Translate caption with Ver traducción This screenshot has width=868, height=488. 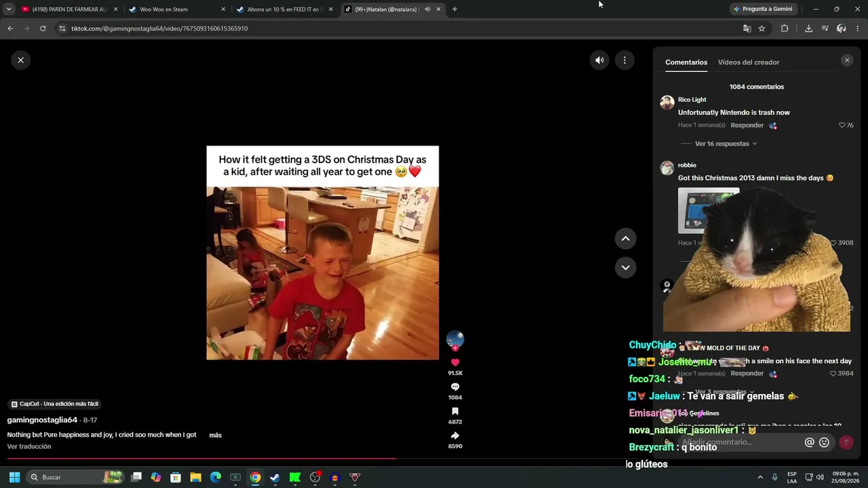(x=29, y=447)
